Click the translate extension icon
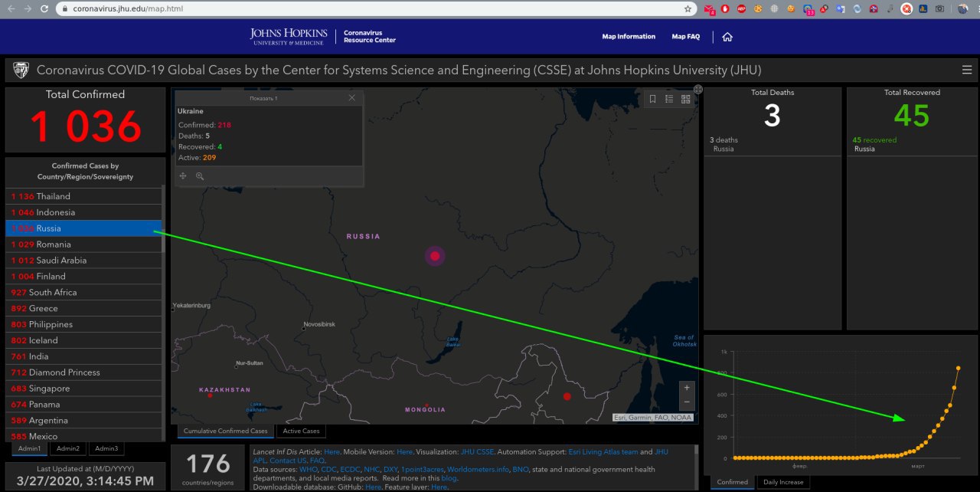Viewport: 980px width, 492px height. 840,9
